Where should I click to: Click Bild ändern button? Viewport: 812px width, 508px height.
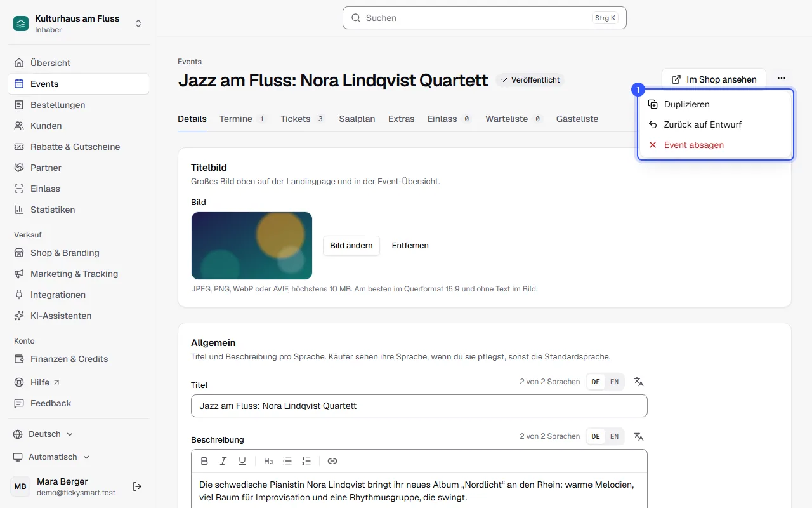point(351,246)
